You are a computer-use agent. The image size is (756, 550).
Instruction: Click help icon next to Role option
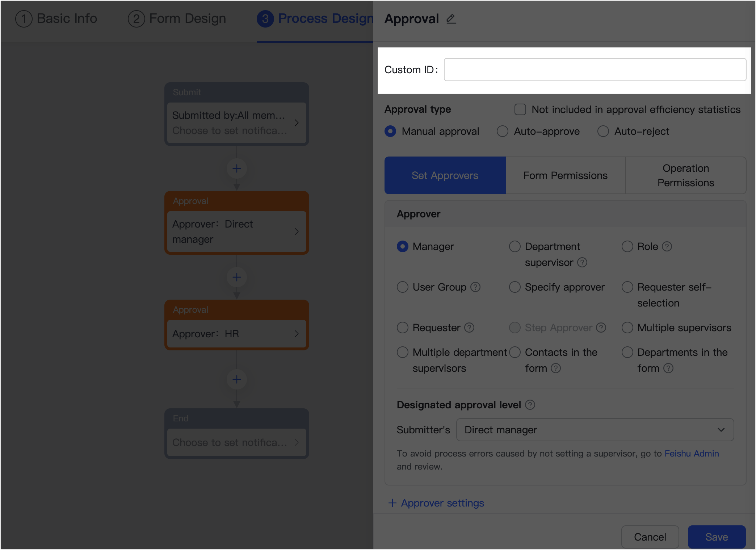(667, 246)
